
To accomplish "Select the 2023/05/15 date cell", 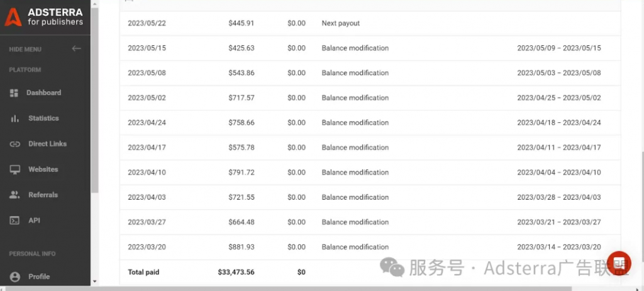I will point(147,48).
